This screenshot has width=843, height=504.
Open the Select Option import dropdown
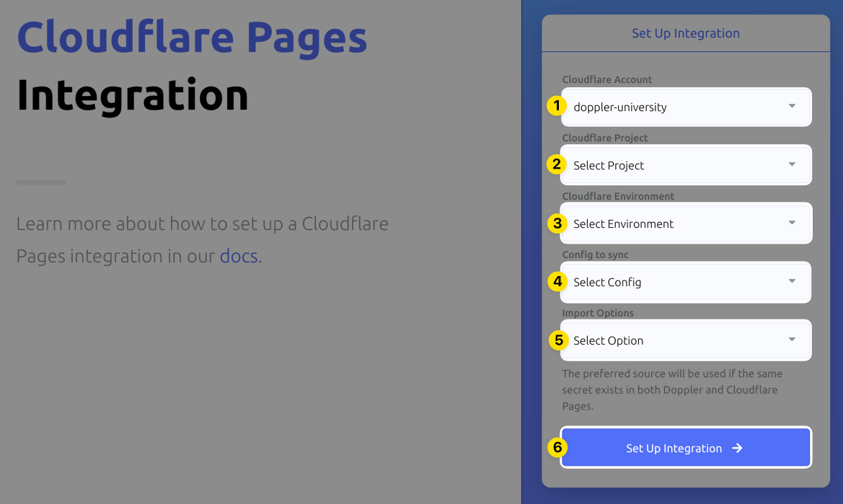click(x=686, y=340)
